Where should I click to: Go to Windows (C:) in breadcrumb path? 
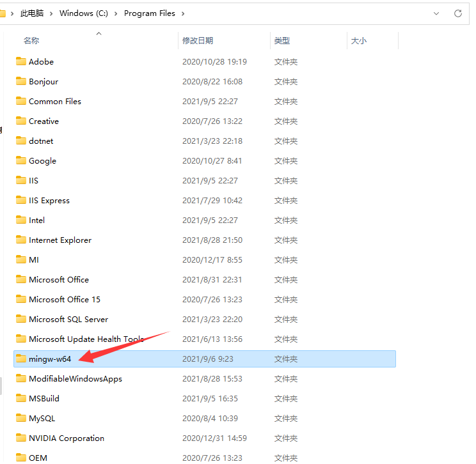pos(83,13)
